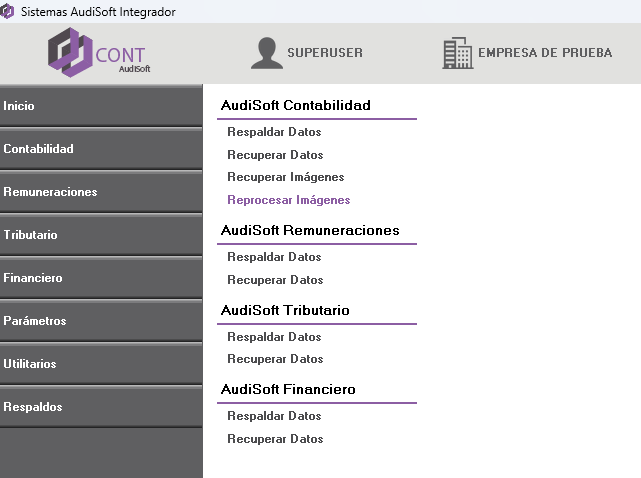Open the Utilitarios menu item
641x478 pixels.
point(100,364)
